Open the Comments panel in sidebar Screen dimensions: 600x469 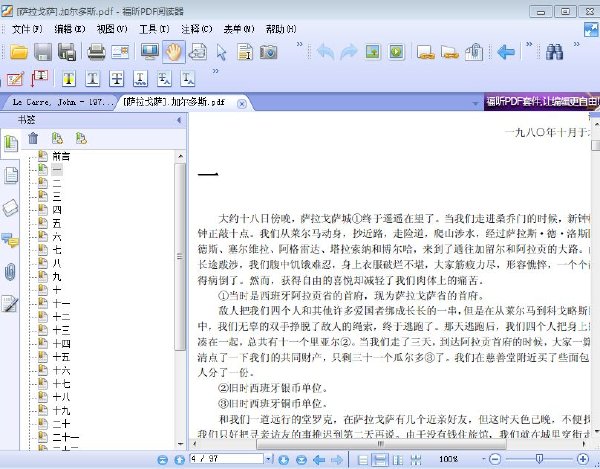coord(10,241)
